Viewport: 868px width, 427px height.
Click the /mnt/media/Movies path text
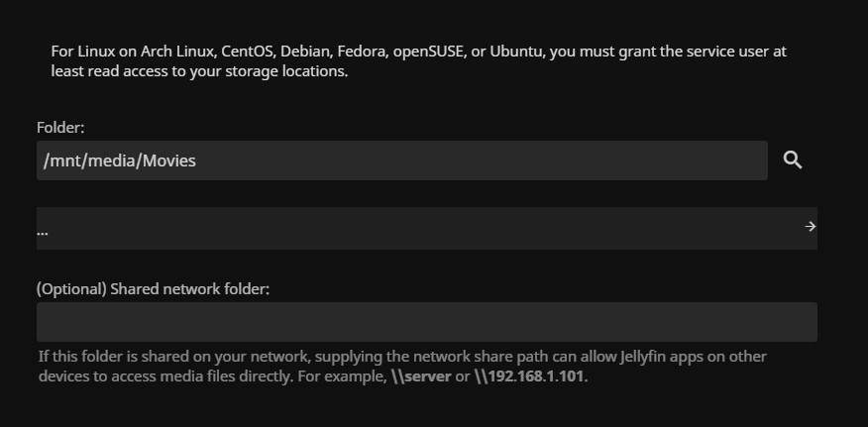pos(120,160)
